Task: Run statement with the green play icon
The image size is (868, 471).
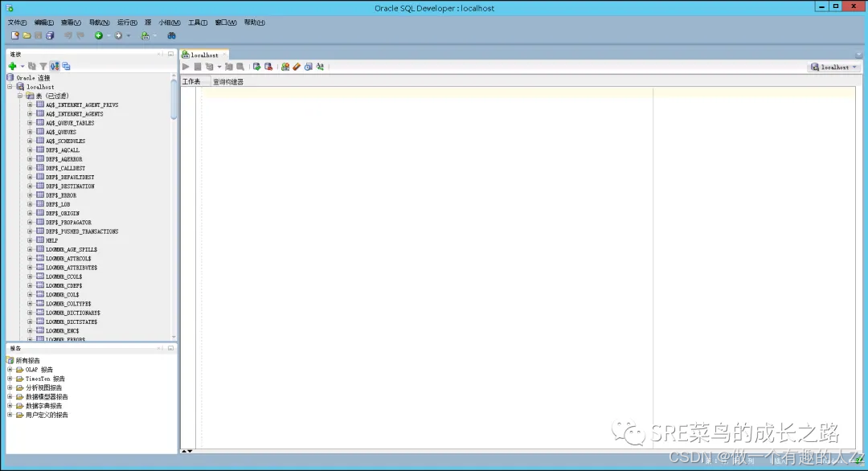Action: coord(186,67)
